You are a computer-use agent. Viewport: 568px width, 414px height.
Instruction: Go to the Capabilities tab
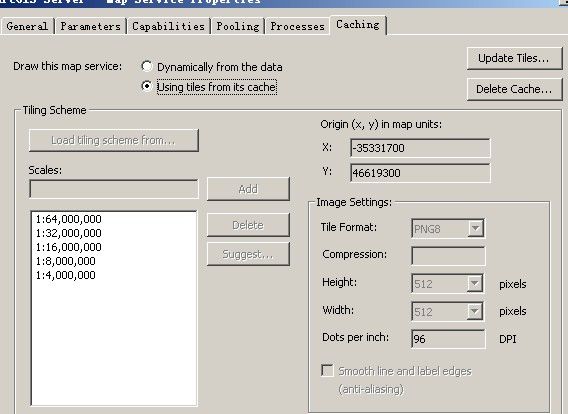coord(168,26)
